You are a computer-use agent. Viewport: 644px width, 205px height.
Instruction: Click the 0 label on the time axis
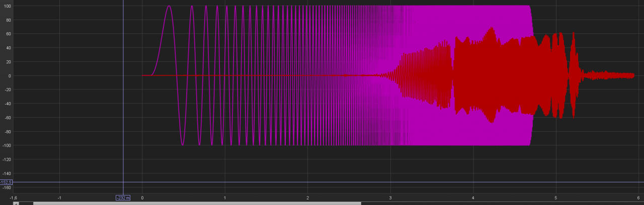[142, 198]
